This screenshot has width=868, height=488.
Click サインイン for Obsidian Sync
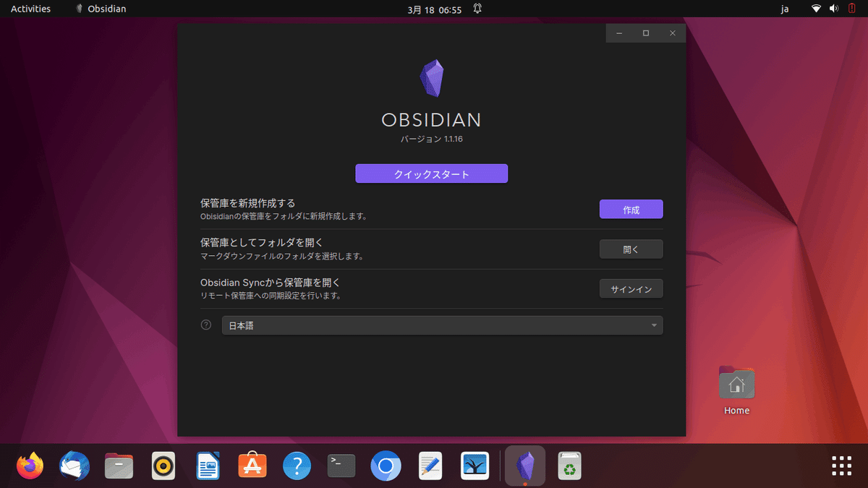pyautogui.click(x=631, y=288)
